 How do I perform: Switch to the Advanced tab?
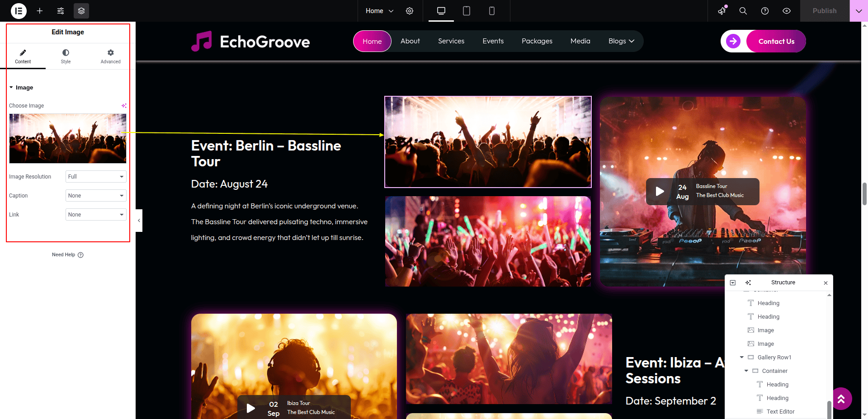111,56
